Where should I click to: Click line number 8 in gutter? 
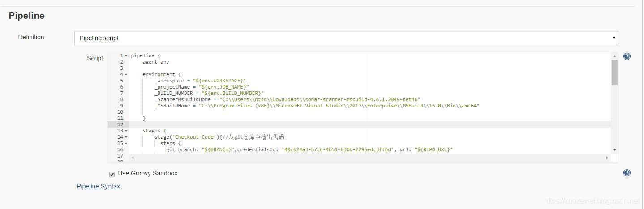click(121, 99)
